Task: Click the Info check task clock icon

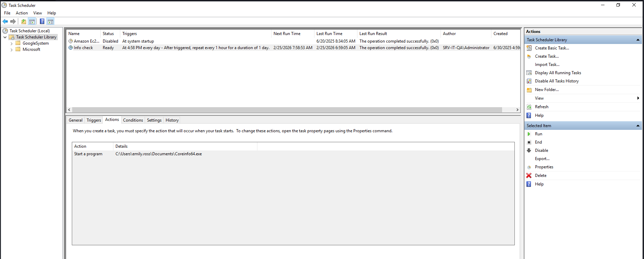Action: tap(70, 48)
